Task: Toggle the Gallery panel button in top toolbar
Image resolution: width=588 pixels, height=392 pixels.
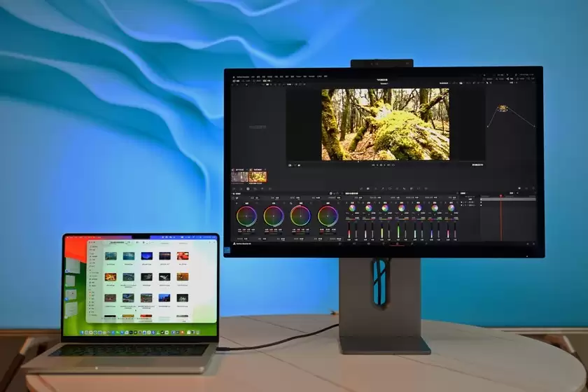Action: 237,80
